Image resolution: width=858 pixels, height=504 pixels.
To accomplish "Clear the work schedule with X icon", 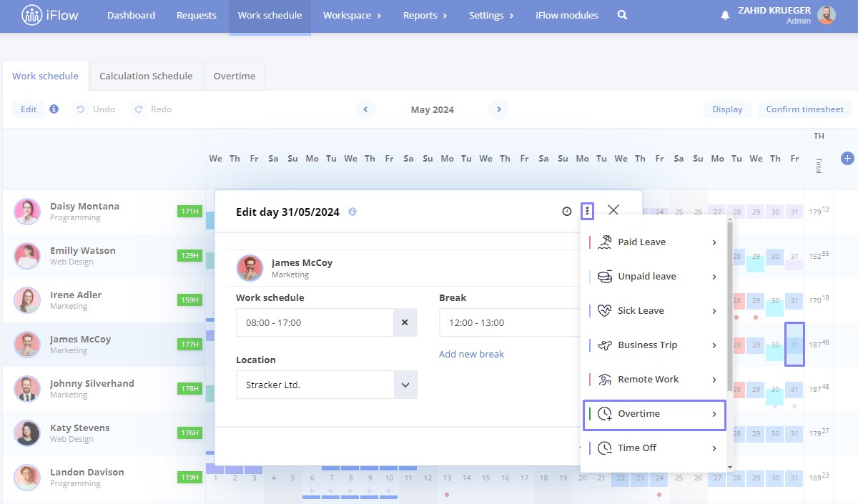I will coord(405,322).
